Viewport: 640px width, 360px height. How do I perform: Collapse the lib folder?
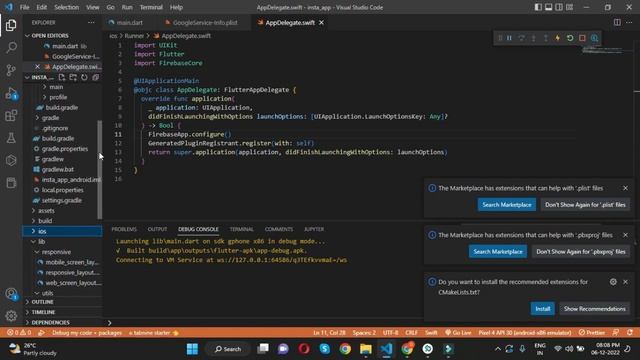62,242
